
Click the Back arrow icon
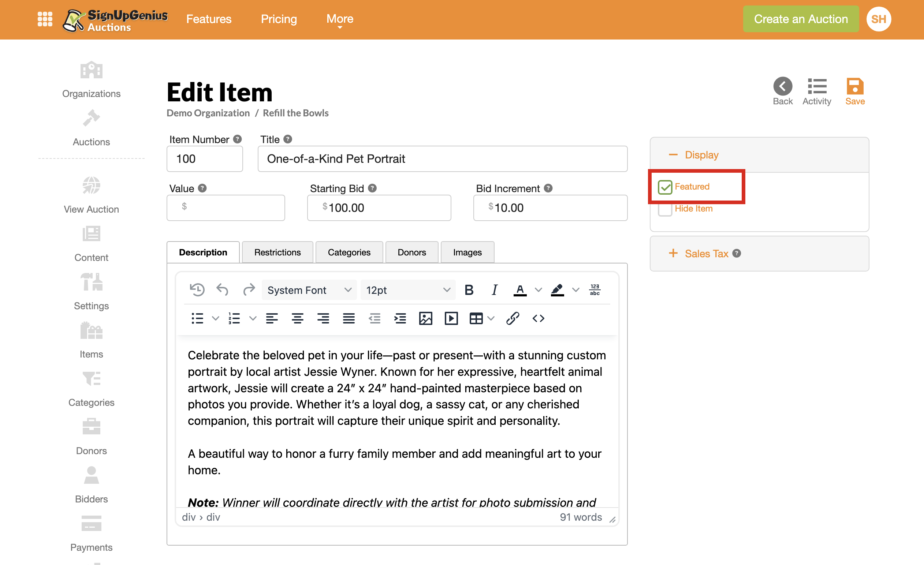pyautogui.click(x=782, y=87)
